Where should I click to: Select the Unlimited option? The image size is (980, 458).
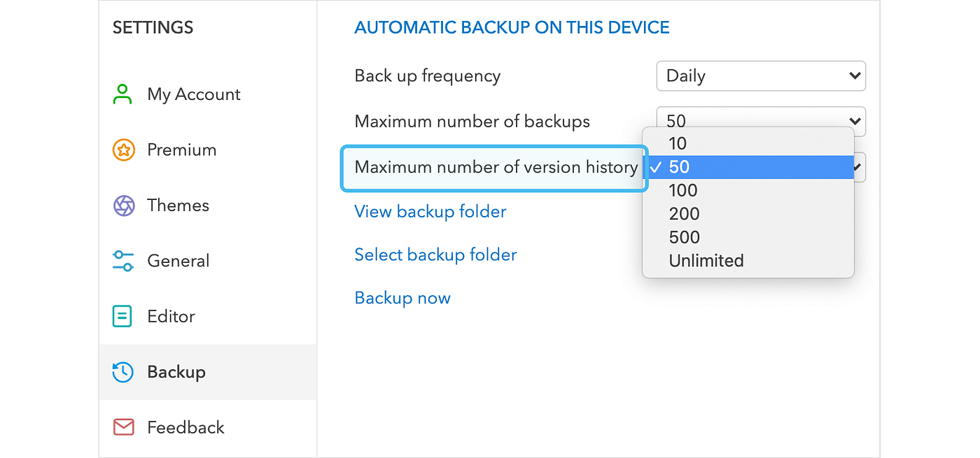[706, 261]
